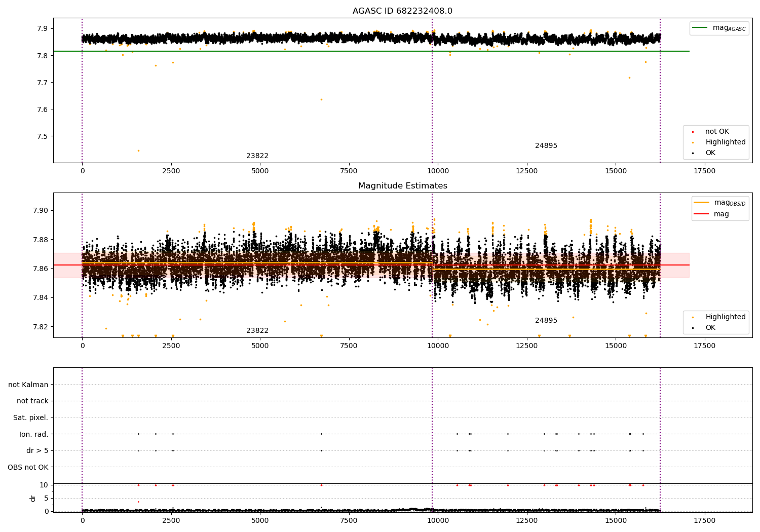Click the "7.82" y-tick of the middle plot
Viewport: 760px width, 532px height.
pos(41,326)
